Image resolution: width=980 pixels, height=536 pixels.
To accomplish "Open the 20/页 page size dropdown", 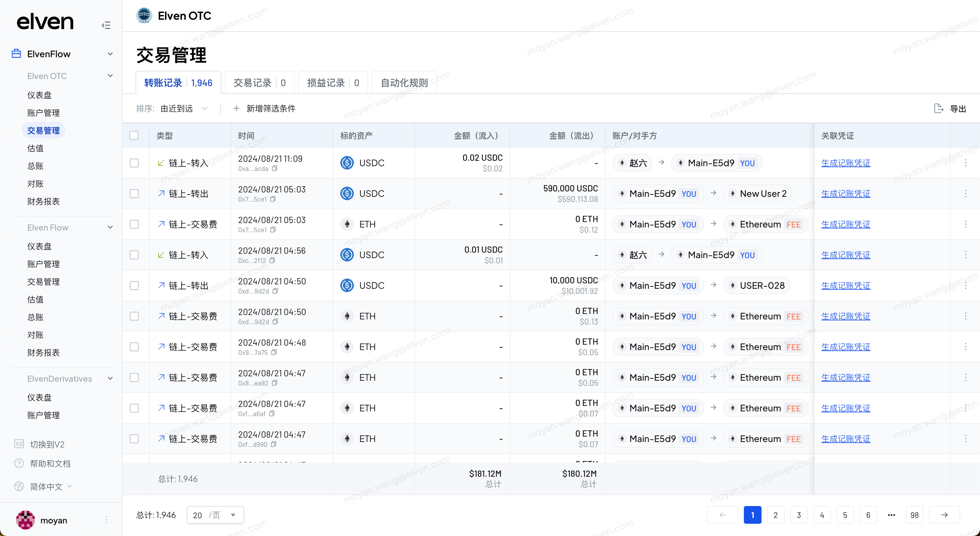I will [215, 515].
